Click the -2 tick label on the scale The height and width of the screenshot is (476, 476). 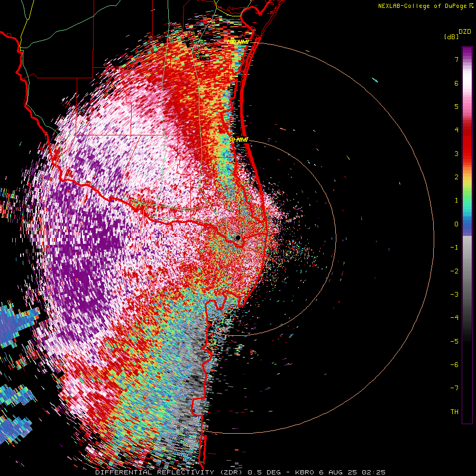pos(454,271)
